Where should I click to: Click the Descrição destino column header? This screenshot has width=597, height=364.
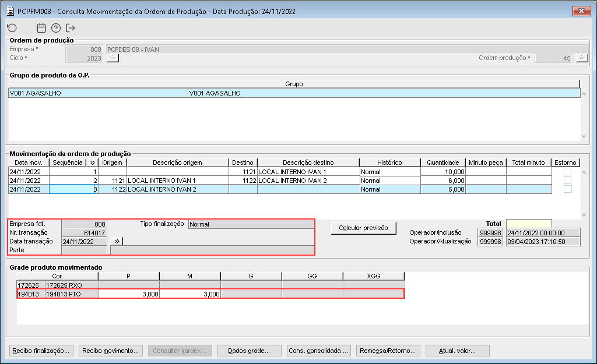[308, 162]
